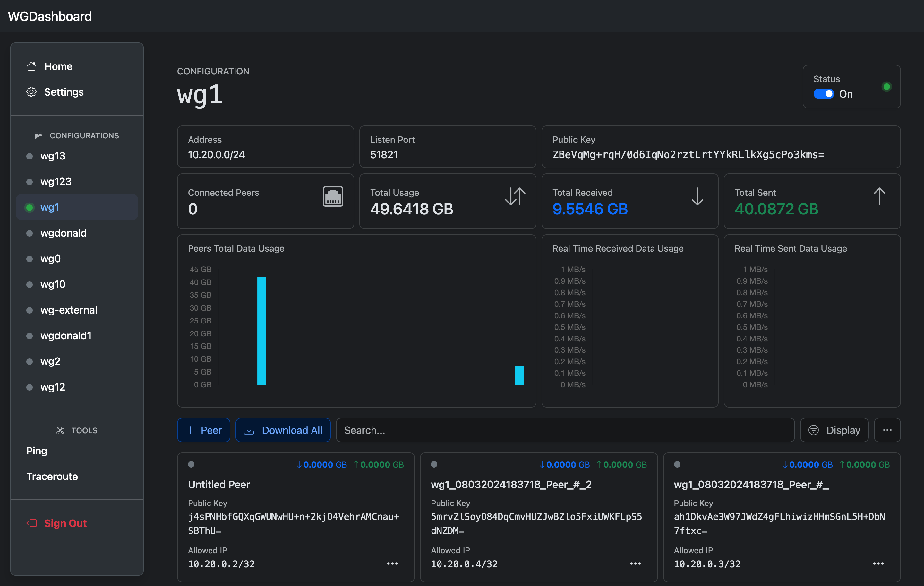
Task: Open options menu on Peer_#_2 card
Action: 635,563
